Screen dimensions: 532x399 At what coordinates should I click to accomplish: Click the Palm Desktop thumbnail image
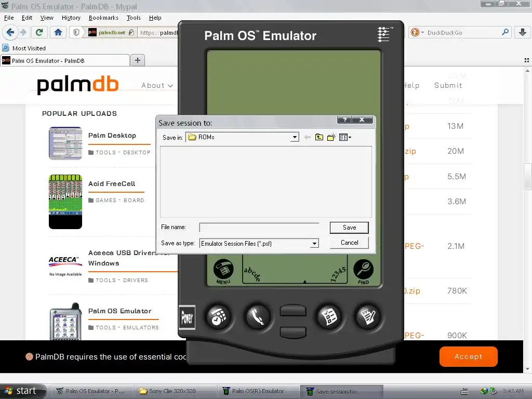(x=65, y=143)
